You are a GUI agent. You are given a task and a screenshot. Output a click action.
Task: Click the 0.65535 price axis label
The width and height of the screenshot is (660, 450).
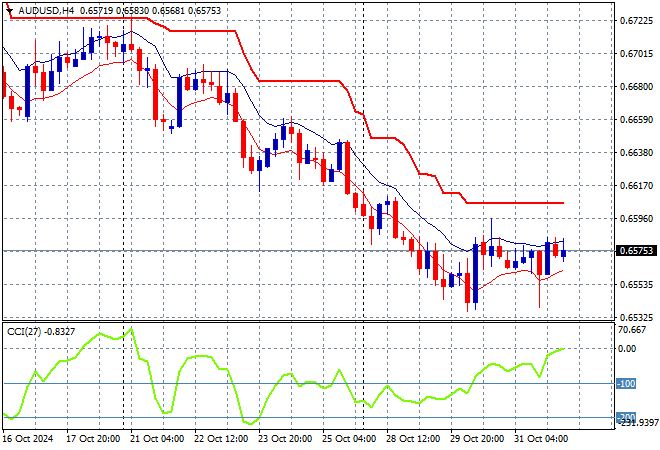coord(636,285)
